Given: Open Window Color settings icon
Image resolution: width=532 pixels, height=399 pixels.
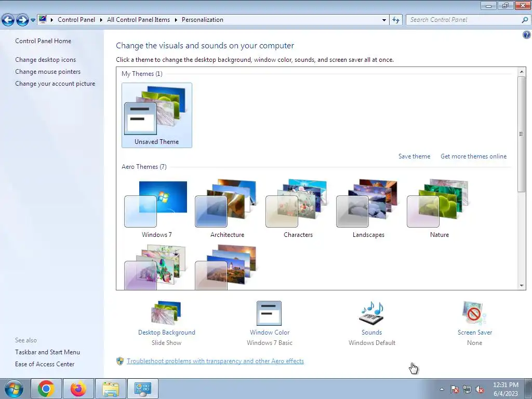Looking at the screenshot, I should [270, 313].
